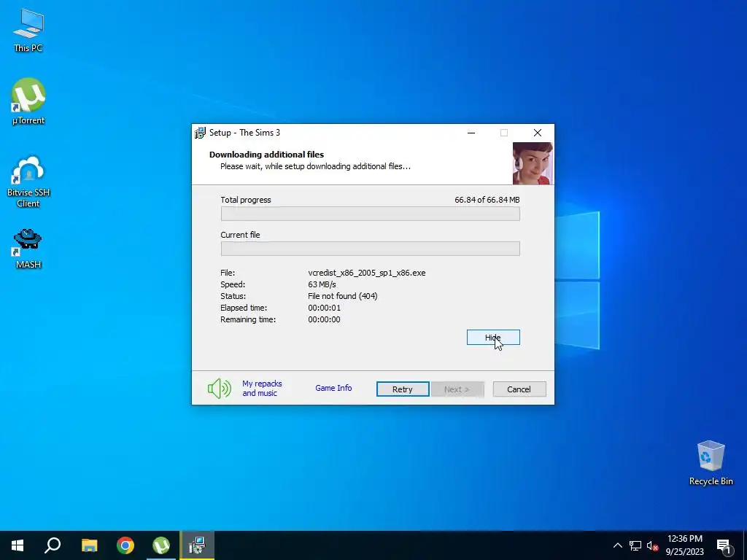Cancel the Sims 3 setup

[519, 389]
